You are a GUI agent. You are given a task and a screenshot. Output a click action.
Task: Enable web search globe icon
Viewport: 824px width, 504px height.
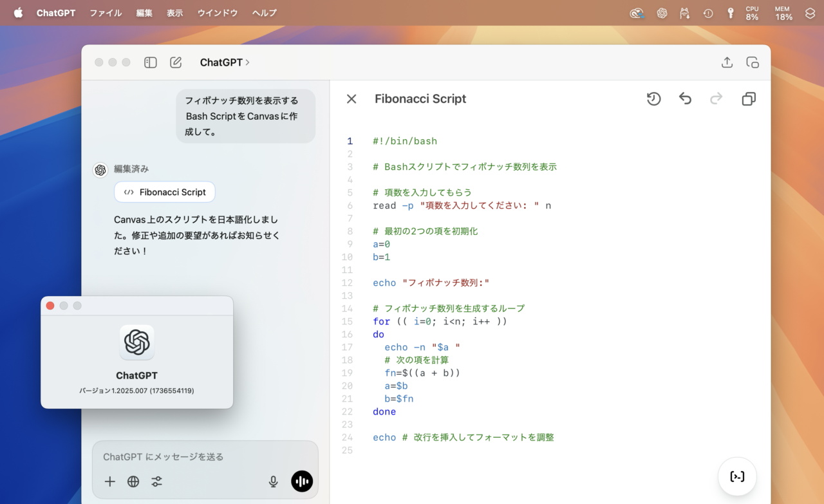click(x=133, y=481)
